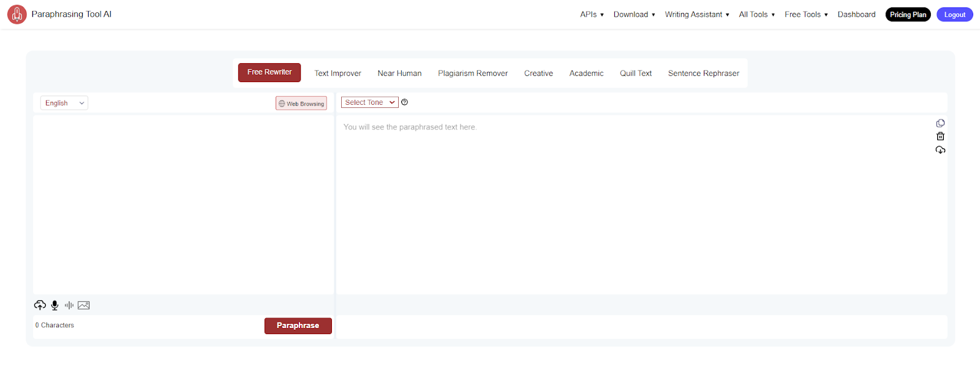980x374 pixels.
Task: Click the audio waveform icon
Action: [x=69, y=305]
